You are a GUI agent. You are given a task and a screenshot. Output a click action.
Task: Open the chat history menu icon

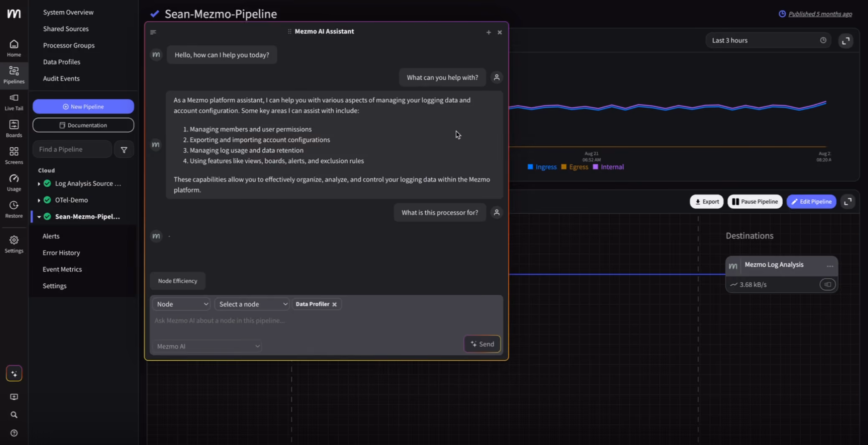[153, 32]
